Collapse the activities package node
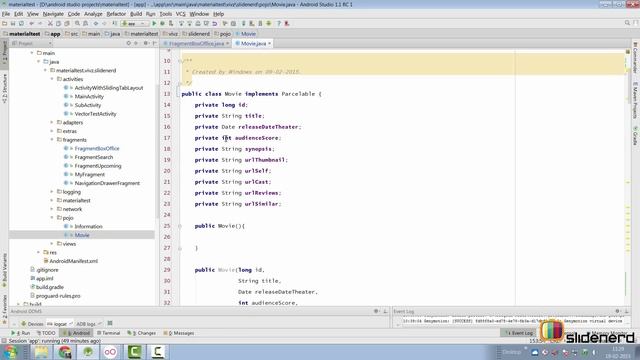Viewport: 640px width, 360px height. [52, 79]
